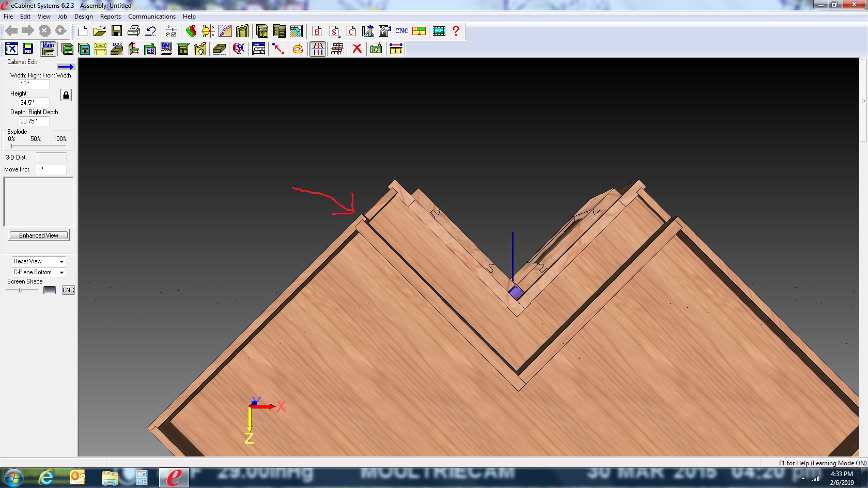Screen dimensions: 868x488
Task: Click the Explode slider handle
Action: [11, 146]
